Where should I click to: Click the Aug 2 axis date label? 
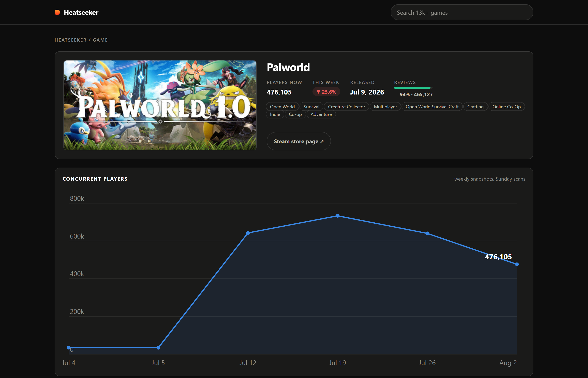tap(508, 363)
